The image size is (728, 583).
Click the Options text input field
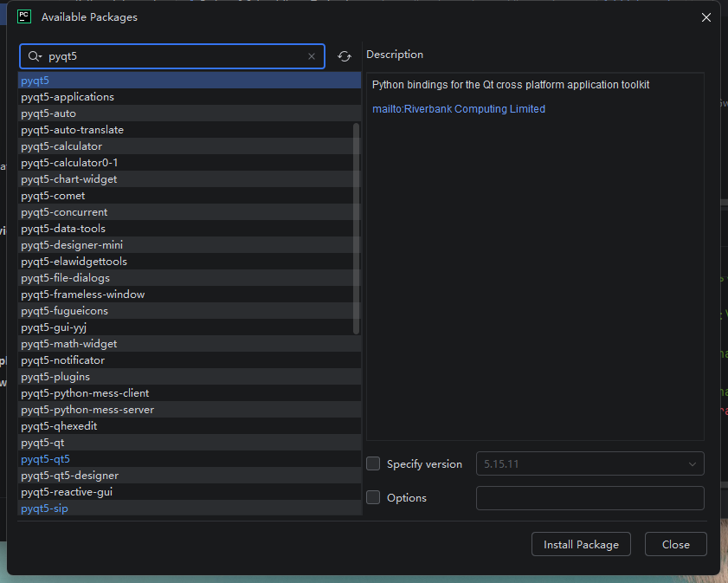590,498
